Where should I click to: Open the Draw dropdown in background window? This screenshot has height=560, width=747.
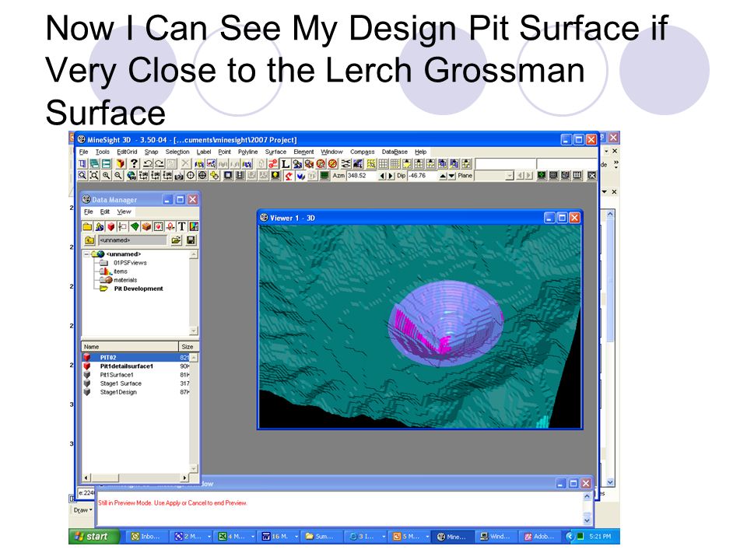pos(82,510)
